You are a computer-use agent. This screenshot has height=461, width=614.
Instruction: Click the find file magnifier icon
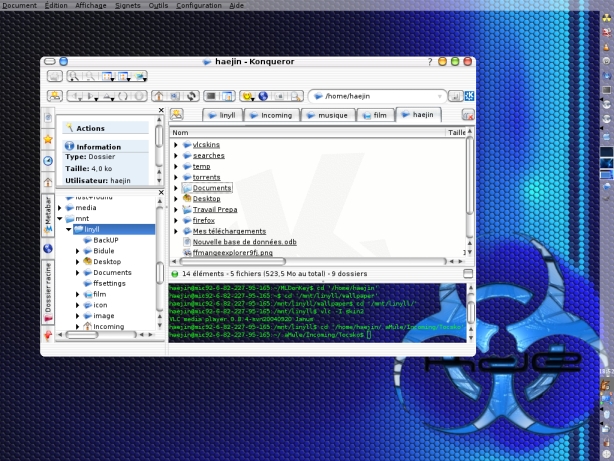[x=296, y=96]
